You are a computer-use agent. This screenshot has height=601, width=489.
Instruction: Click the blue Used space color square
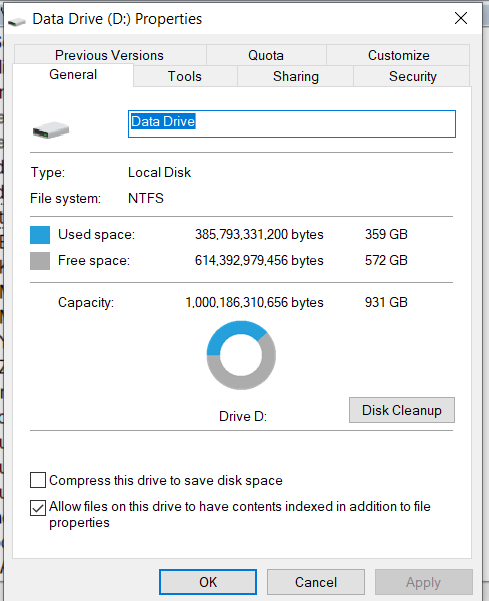[40, 235]
